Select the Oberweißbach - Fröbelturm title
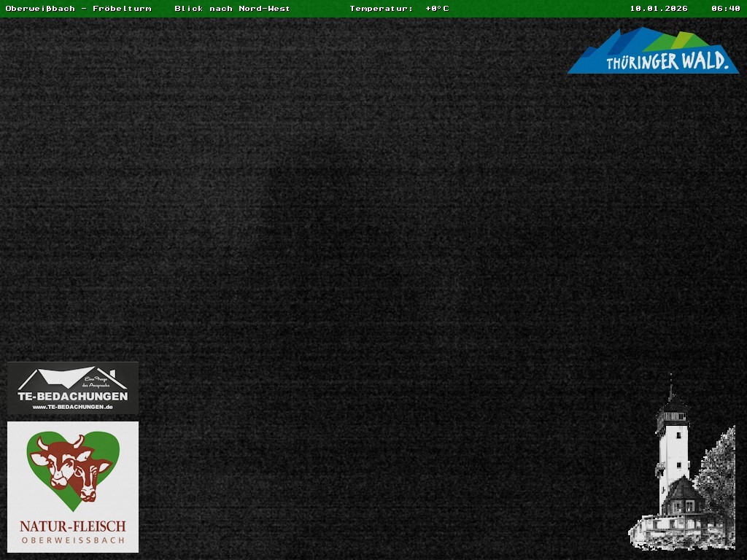747x560 pixels. [x=78, y=9]
